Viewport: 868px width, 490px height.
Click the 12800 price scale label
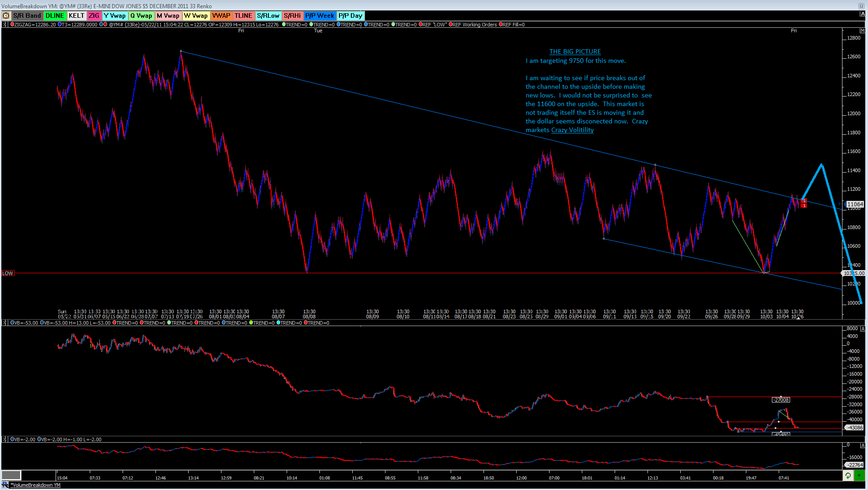tap(854, 38)
